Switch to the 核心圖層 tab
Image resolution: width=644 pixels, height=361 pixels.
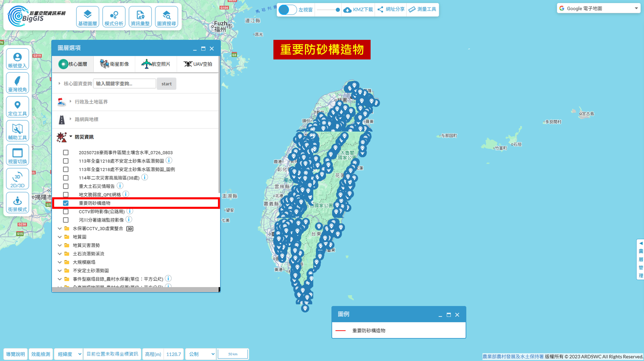[x=73, y=64]
